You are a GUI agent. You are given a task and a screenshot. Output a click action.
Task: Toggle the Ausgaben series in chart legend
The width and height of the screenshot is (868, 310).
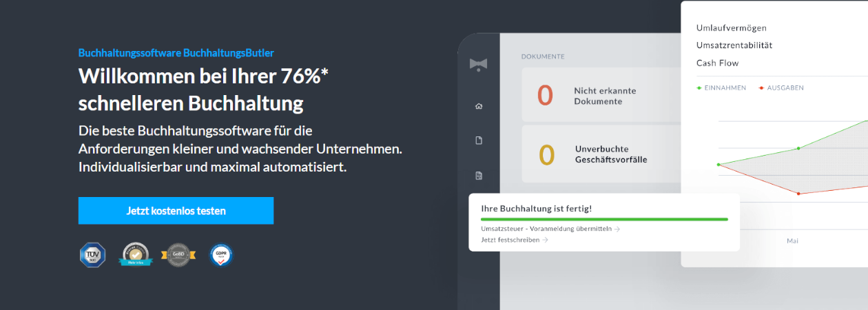[781, 88]
